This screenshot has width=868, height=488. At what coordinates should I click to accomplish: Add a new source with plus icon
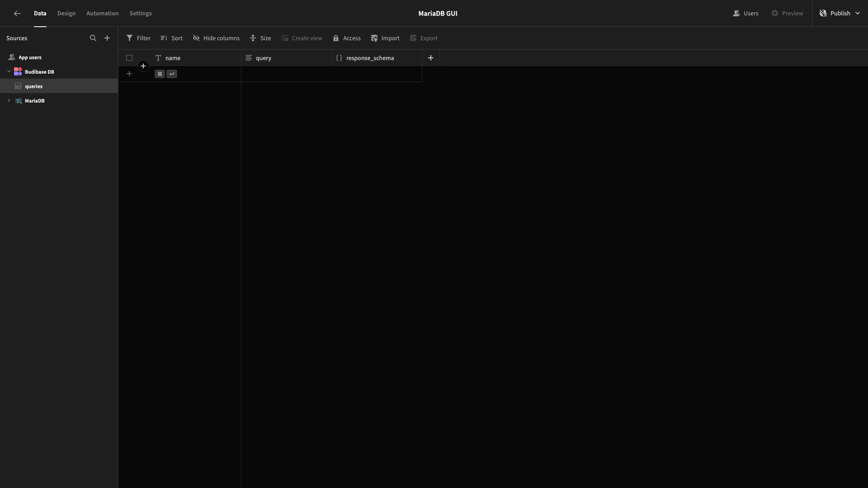coord(107,38)
